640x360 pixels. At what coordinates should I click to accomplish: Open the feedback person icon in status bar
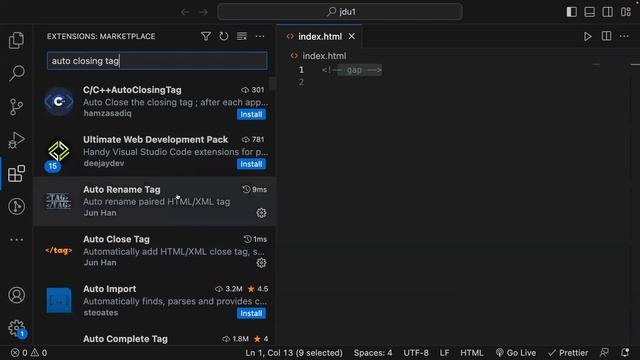tap(604, 353)
